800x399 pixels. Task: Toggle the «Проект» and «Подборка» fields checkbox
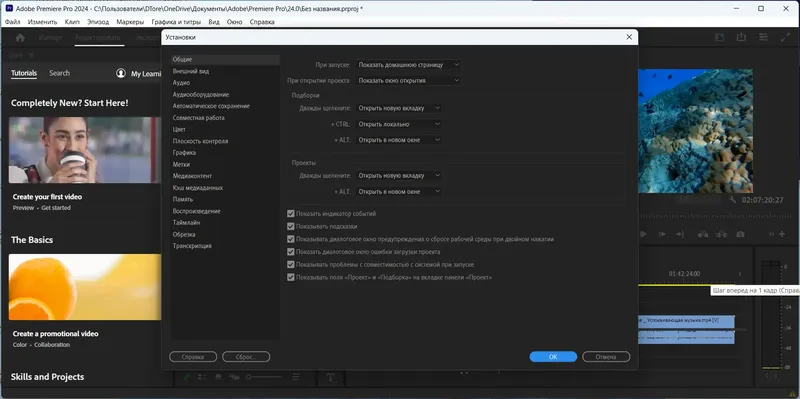click(291, 278)
